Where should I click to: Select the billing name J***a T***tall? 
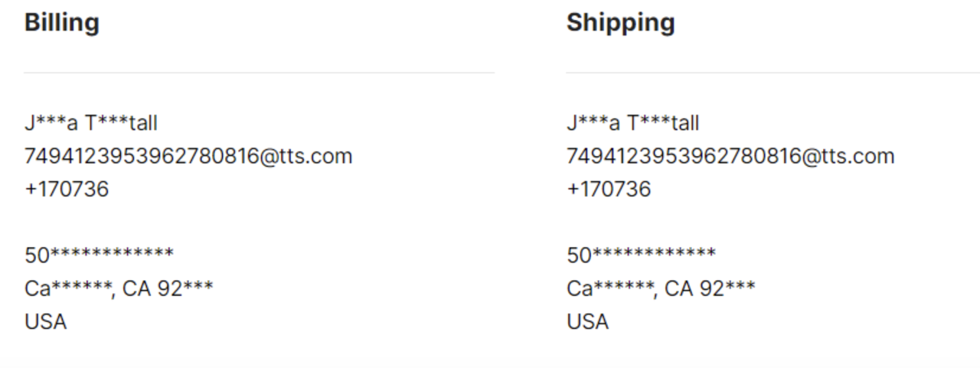click(91, 123)
